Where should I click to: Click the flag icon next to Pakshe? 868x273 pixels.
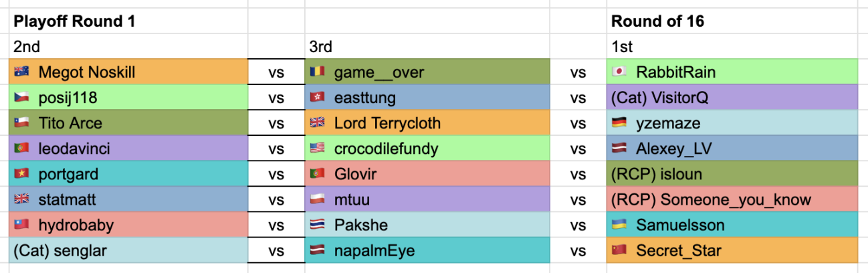317,225
